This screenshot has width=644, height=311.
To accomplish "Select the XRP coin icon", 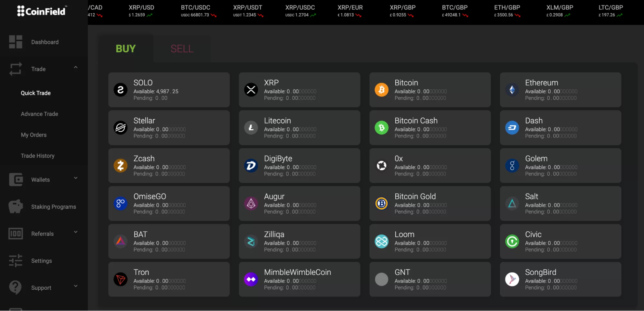I will (x=251, y=90).
